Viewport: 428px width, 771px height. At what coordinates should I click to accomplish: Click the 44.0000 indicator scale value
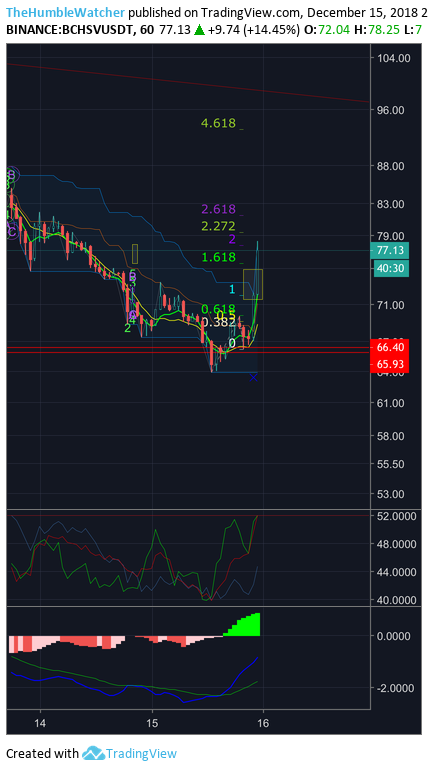point(396,572)
